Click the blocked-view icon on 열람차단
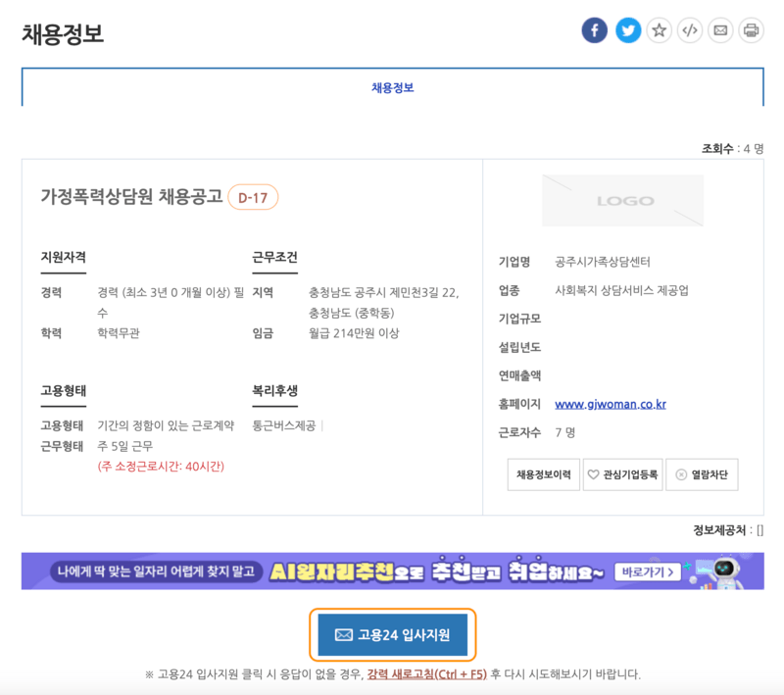The height and width of the screenshot is (695, 784). (x=683, y=473)
